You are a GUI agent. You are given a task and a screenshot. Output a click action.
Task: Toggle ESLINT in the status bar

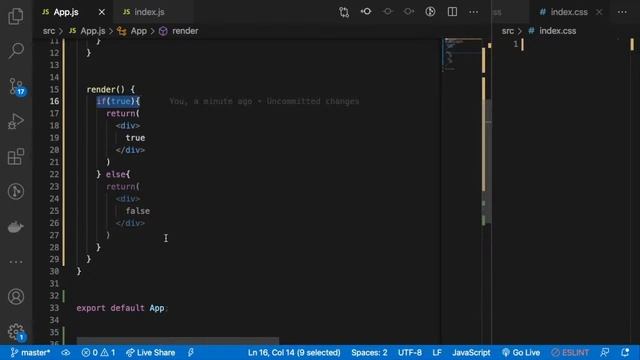570,353
